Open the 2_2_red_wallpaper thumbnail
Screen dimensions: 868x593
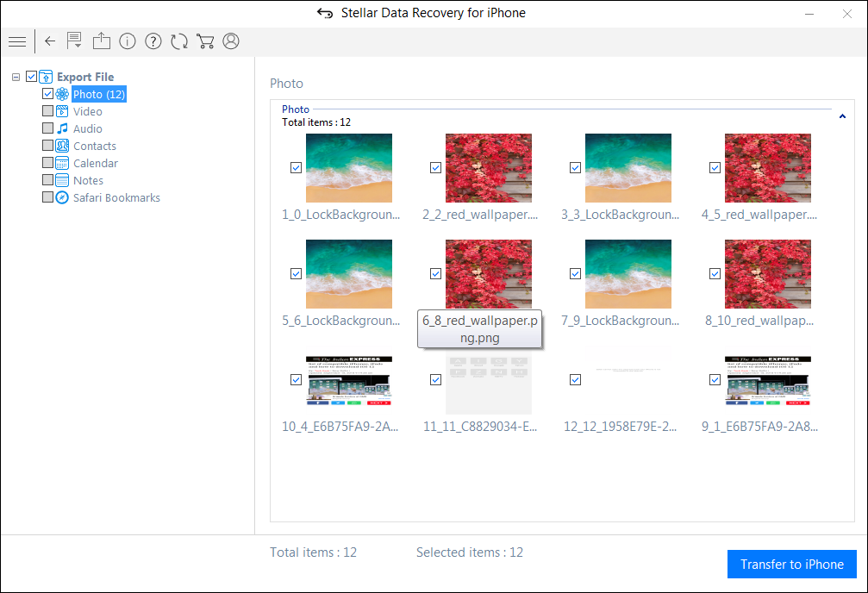(x=488, y=168)
